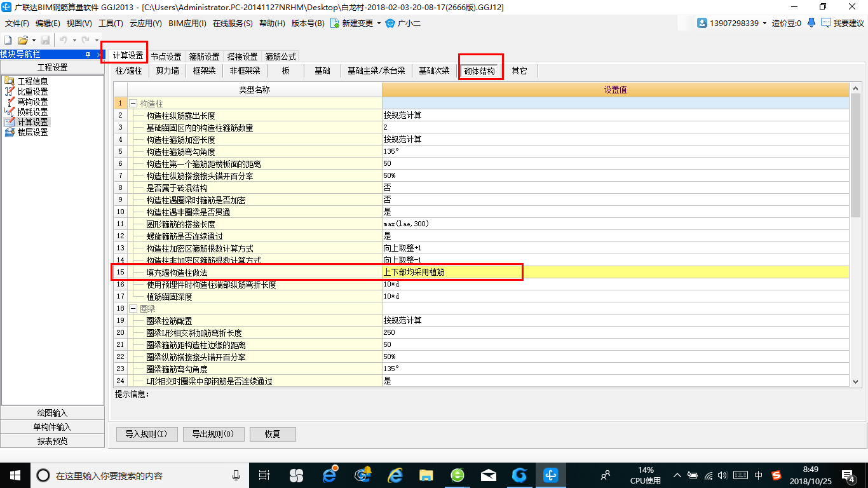Click 导入规则(I) button
The width and height of the screenshot is (868, 488).
coord(146,434)
